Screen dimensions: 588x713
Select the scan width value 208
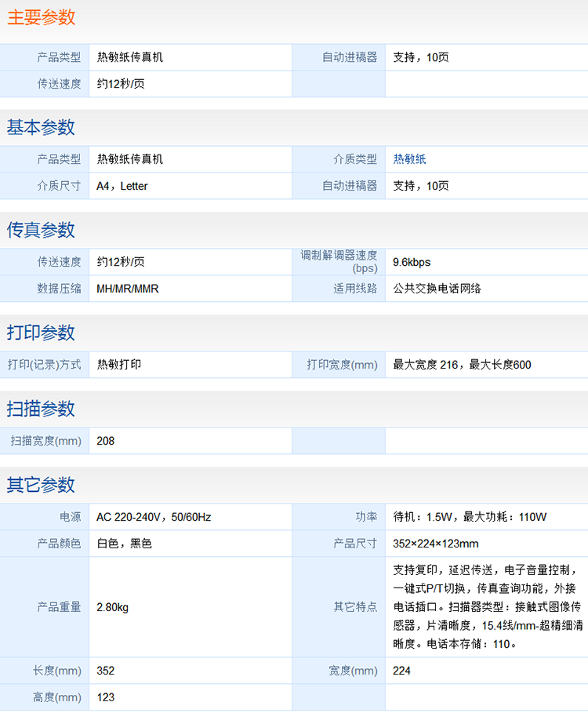[x=105, y=441]
